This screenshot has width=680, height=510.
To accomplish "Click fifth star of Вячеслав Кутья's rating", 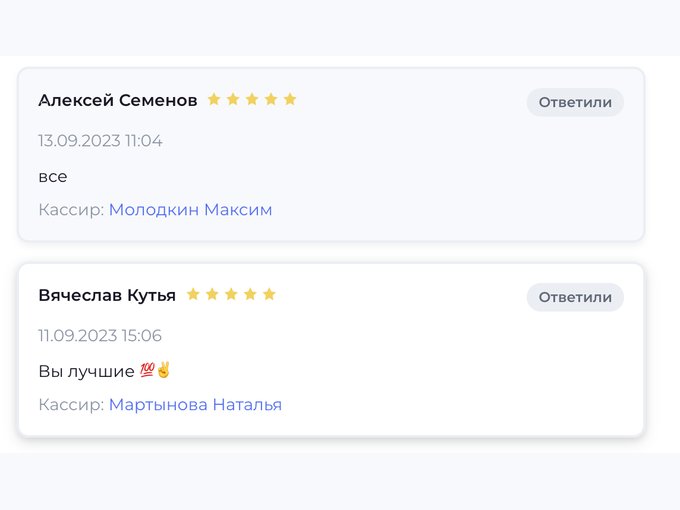I will point(269,294).
